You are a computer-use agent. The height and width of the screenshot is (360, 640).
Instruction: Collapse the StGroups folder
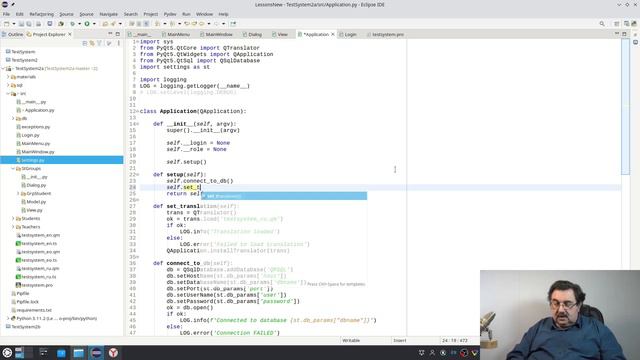pos(13,168)
